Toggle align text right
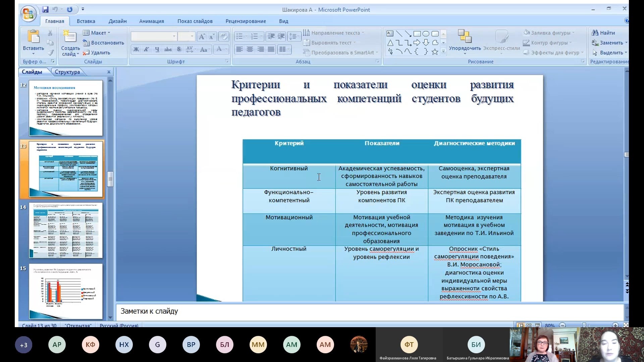 pyautogui.click(x=261, y=50)
